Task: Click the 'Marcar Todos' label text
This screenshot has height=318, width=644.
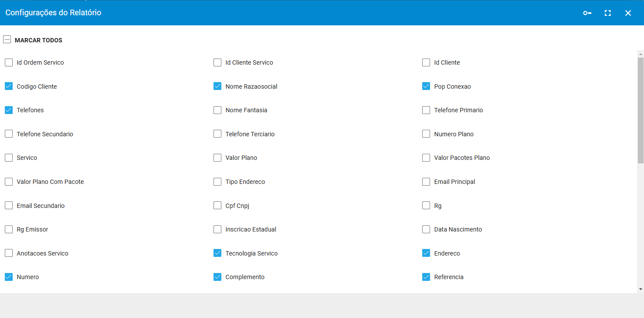Action: pos(38,40)
